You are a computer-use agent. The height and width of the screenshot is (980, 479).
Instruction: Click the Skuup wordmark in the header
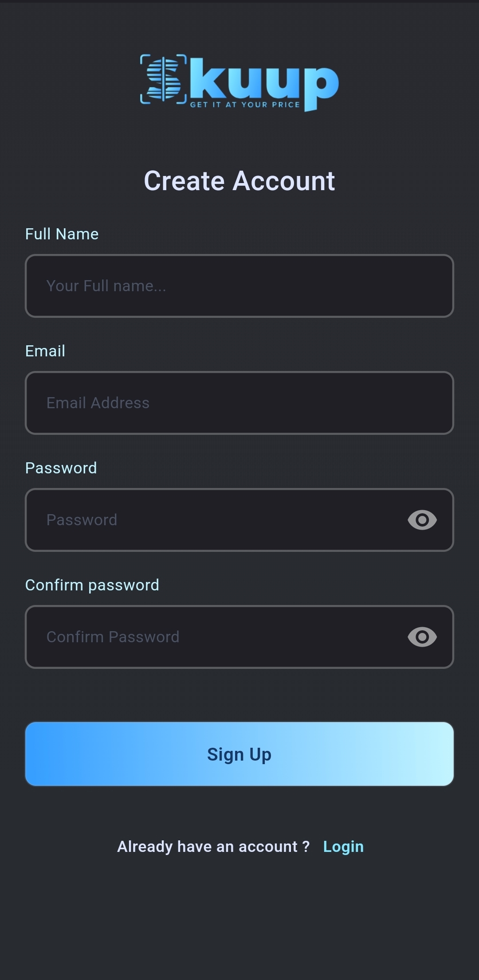(x=264, y=82)
